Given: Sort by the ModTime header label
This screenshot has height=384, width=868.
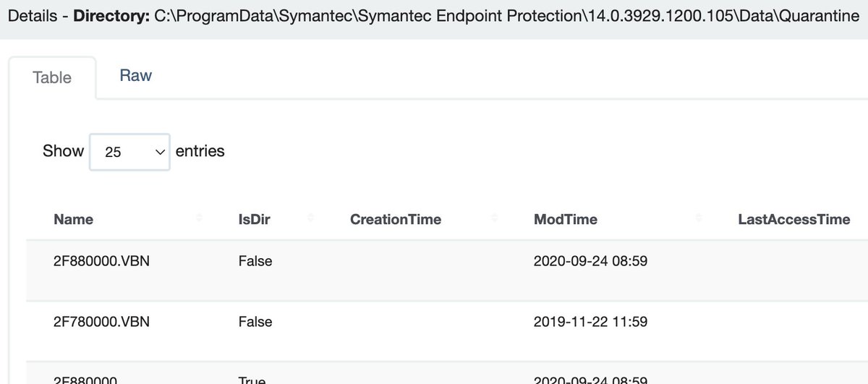Looking at the screenshot, I should (x=566, y=219).
